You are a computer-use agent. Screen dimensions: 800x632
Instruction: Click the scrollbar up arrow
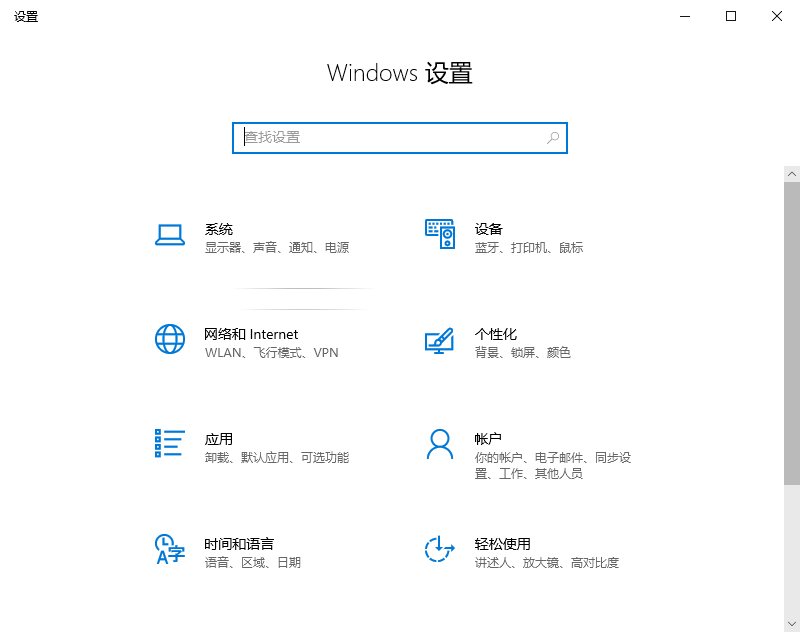point(792,174)
